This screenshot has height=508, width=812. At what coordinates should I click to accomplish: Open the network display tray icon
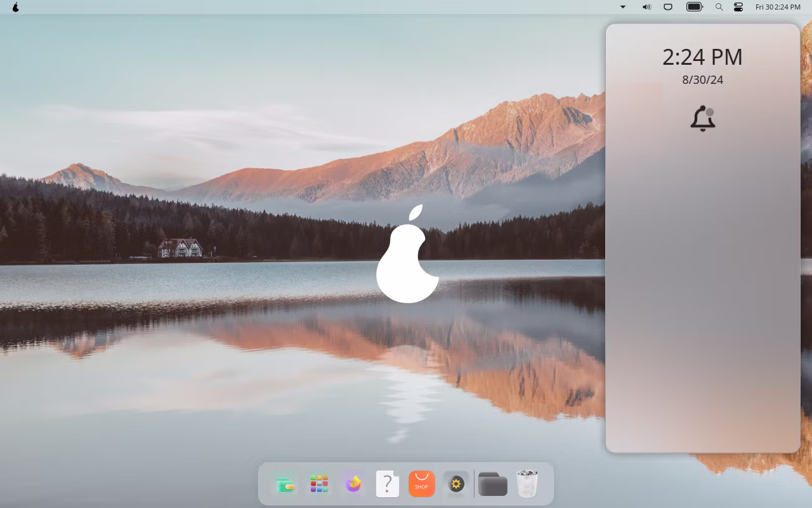pos(668,7)
